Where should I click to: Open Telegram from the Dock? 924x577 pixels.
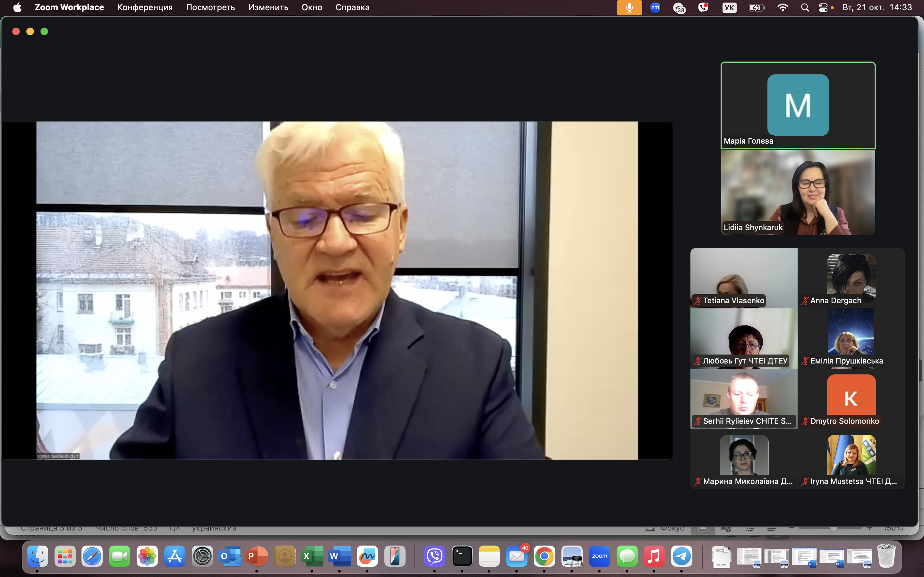pyautogui.click(x=681, y=556)
